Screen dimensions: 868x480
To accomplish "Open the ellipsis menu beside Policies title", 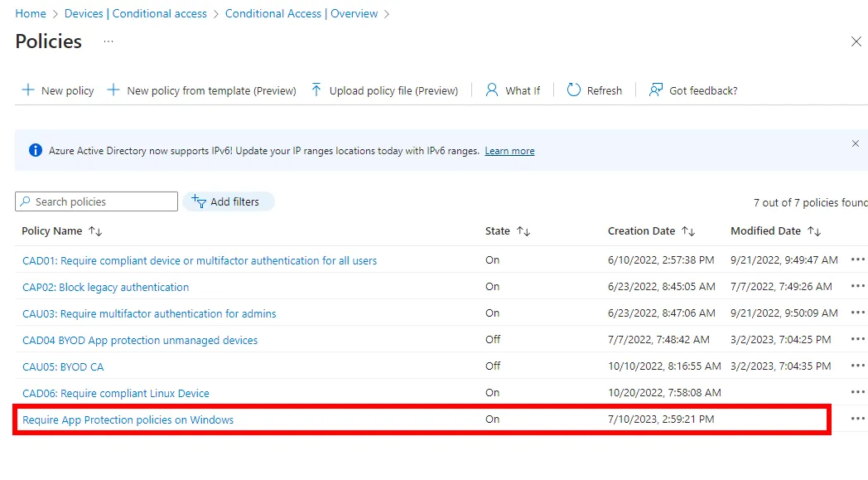I will point(108,41).
